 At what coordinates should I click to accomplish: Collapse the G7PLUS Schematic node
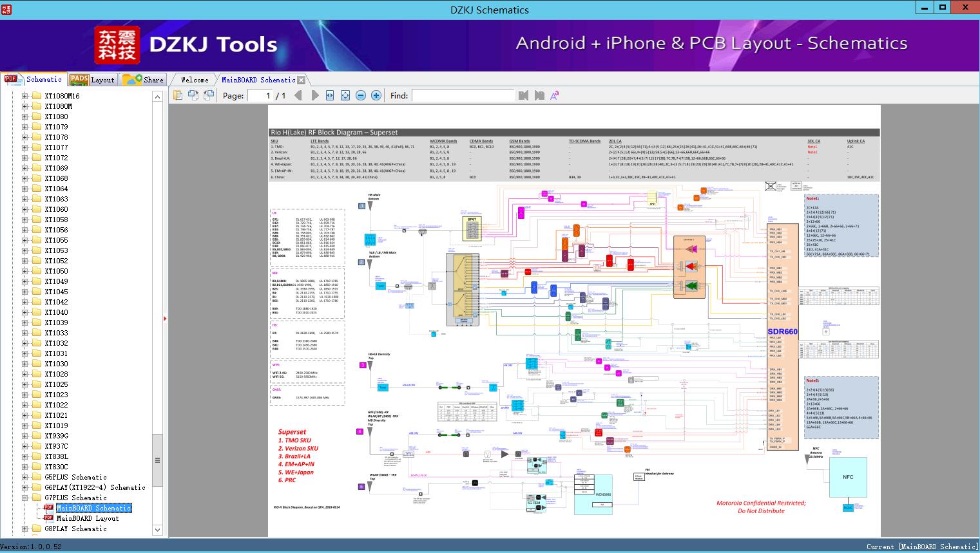click(25, 498)
